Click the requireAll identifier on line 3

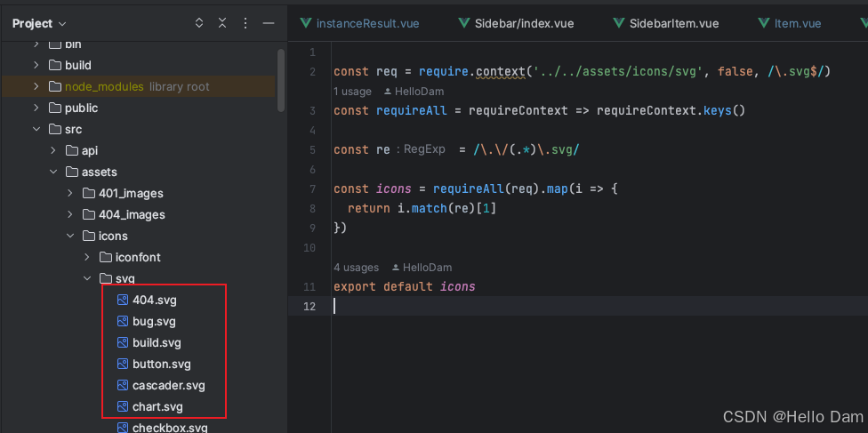pyautogui.click(x=411, y=110)
